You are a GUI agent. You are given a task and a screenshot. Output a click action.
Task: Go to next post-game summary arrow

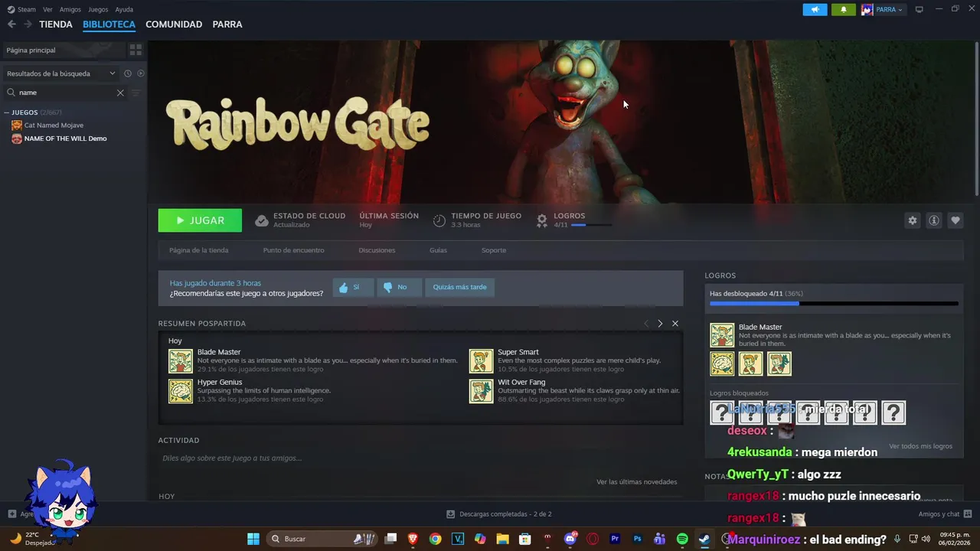point(660,324)
